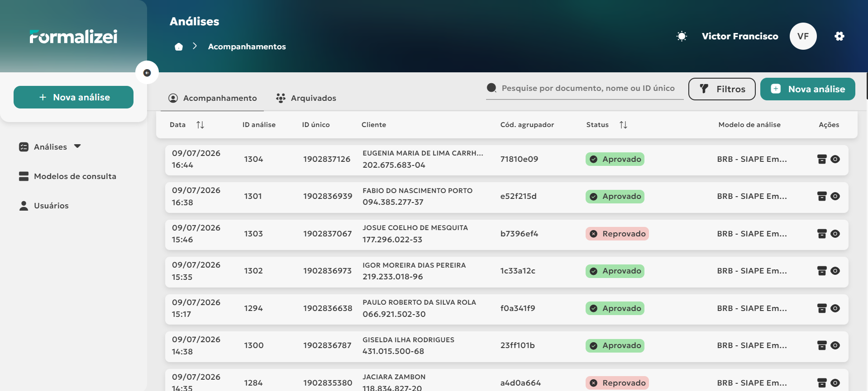Archive analysis 1300 of Giselda Ilha

[x=822, y=345]
